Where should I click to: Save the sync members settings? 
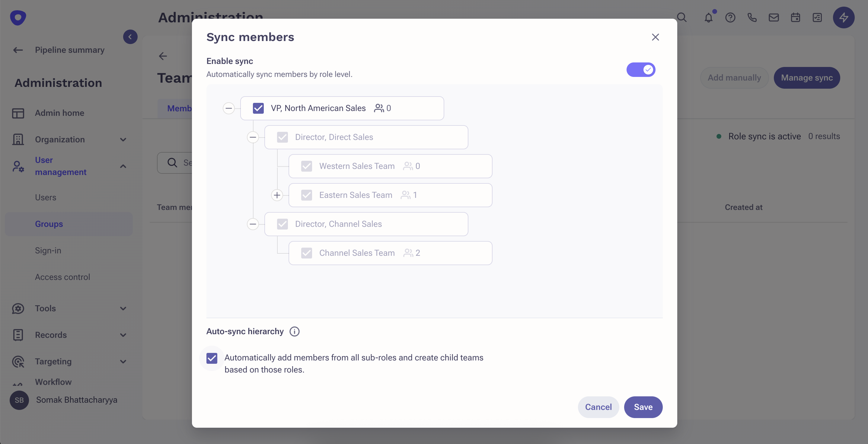(643, 407)
